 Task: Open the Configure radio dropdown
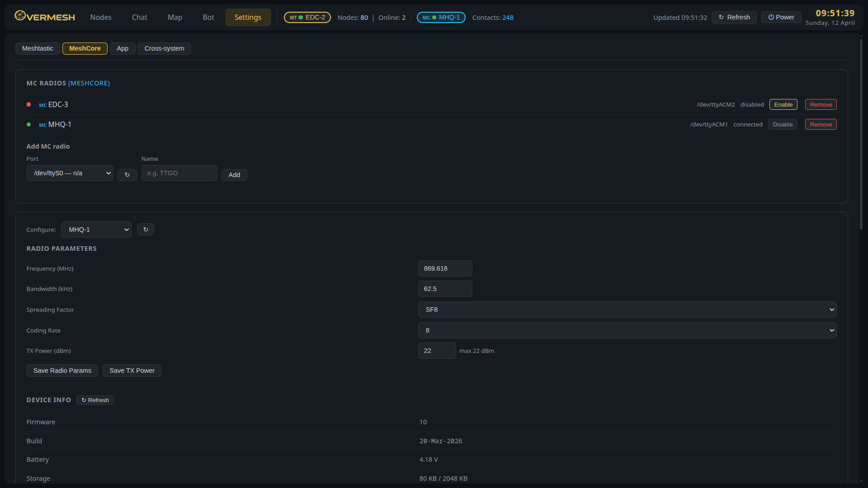tap(96, 230)
